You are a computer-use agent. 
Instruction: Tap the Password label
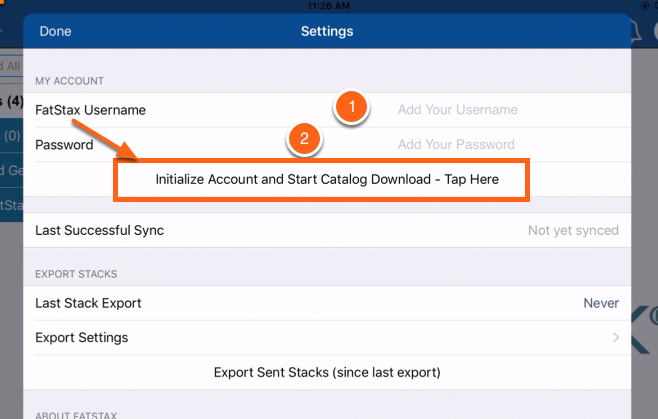click(64, 145)
